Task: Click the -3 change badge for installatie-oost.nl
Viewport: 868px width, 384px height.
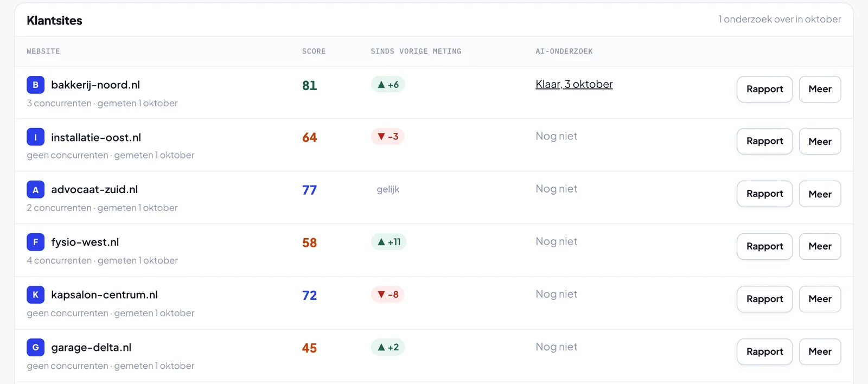Action: click(388, 137)
